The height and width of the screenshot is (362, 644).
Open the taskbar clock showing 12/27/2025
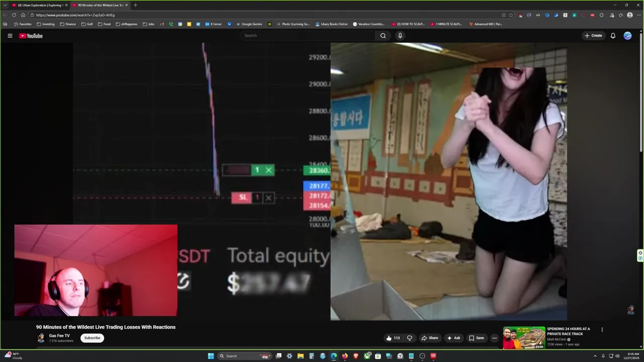pos(631,356)
